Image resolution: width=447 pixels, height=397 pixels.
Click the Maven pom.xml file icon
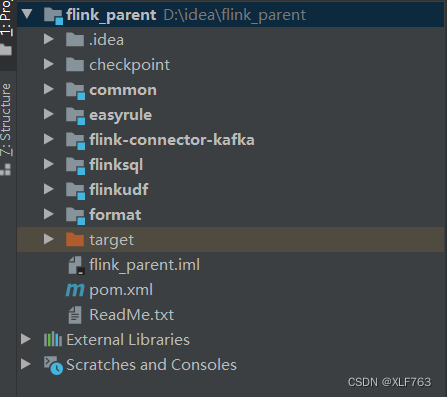click(75, 290)
